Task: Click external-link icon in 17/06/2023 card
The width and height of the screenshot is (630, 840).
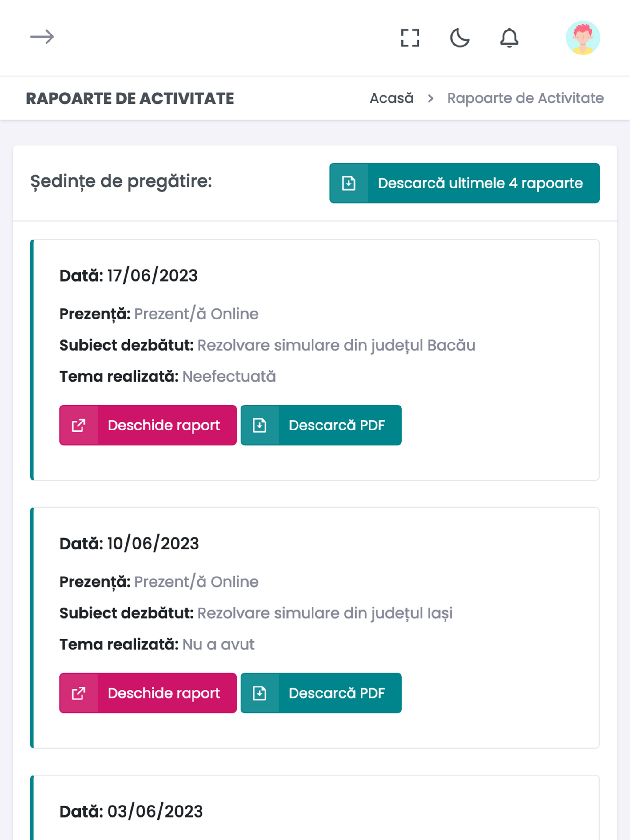Action: click(78, 425)
